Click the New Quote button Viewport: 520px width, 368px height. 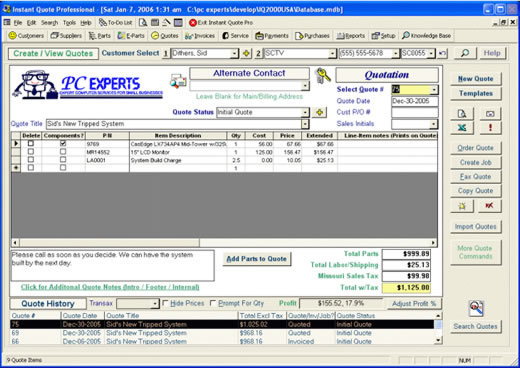click(x=476, y=79)
